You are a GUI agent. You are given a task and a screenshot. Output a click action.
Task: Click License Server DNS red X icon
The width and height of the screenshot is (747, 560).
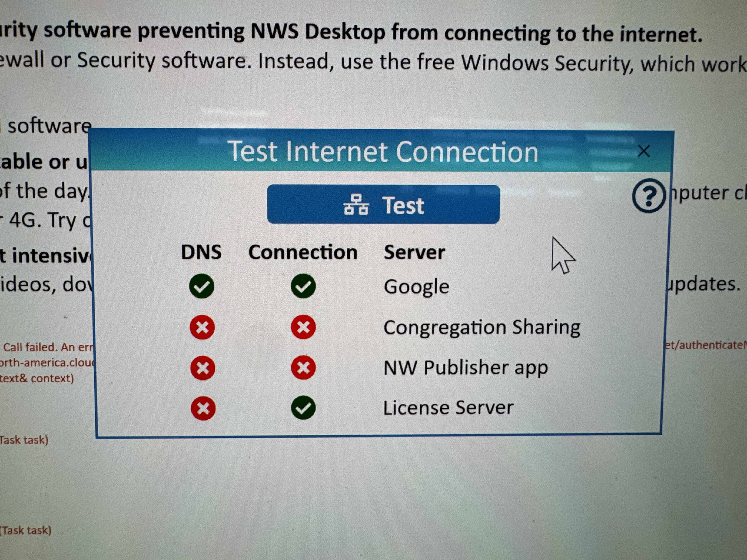click(x=203, y=409)
